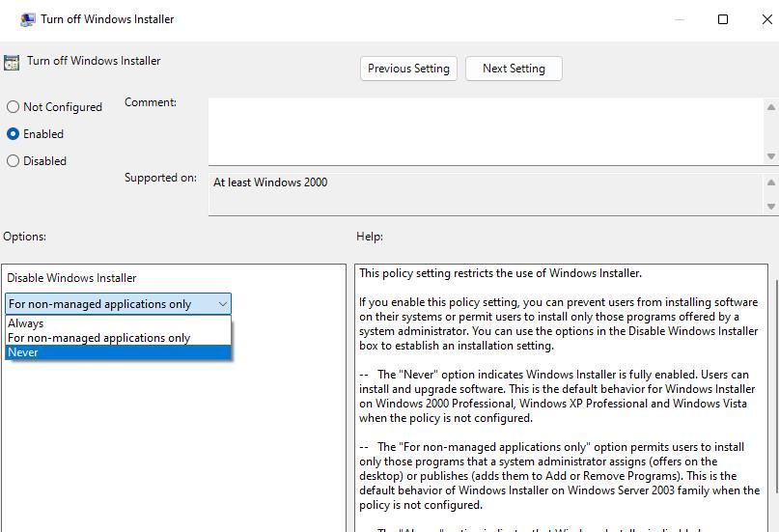Viewport: 779px width, 532px height.
Task: Choose Always from the dropdown list
Action: pos(118,323)
